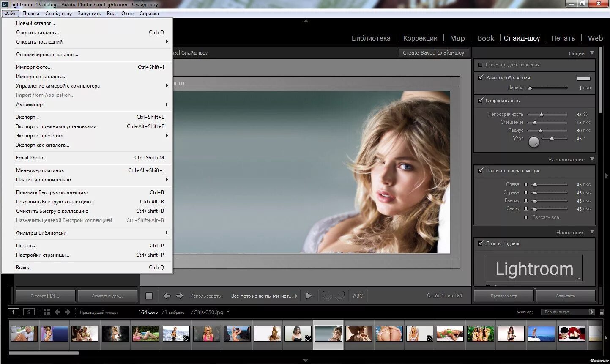Rotate slide element clockwise icon
This screenshot has height=364, width=610.
point(340,296)
